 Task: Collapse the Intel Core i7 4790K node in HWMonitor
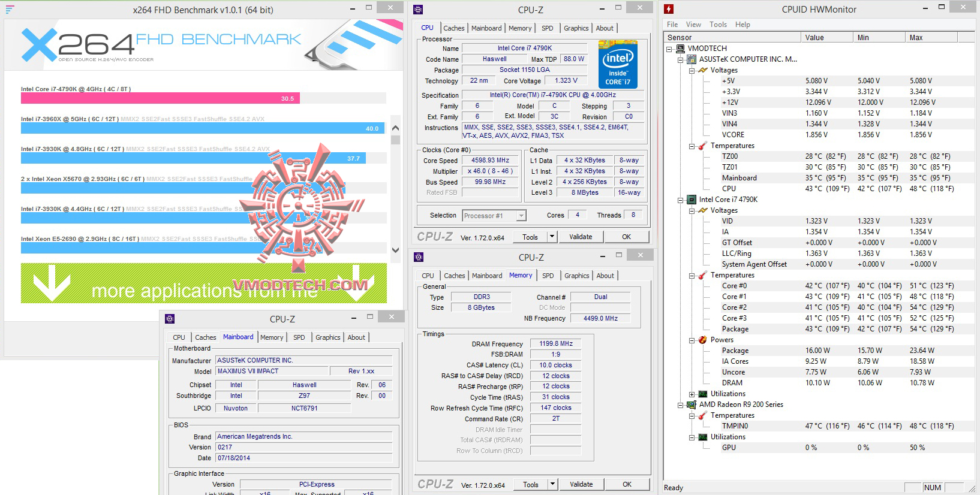pyautogui.click(x=681, y=200)
